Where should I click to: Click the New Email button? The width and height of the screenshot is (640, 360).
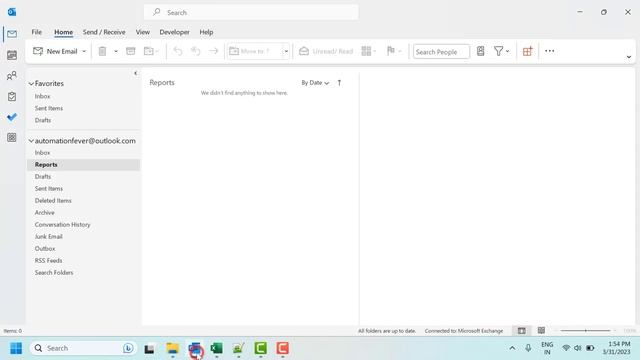[x=56, y=51]
